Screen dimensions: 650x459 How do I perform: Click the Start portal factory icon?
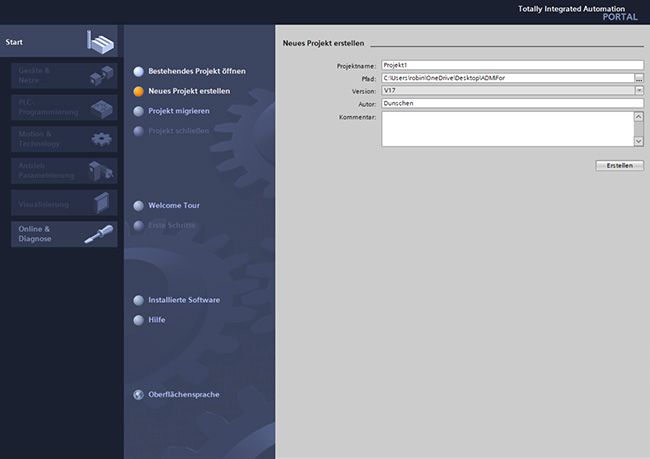pyautogui.click(x=101, y=42)
